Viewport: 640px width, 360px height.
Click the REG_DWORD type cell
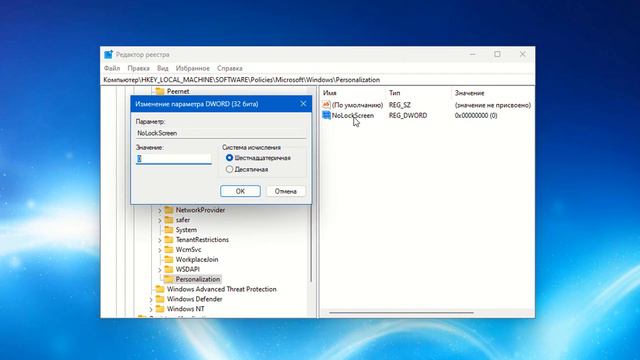point(408,116)
